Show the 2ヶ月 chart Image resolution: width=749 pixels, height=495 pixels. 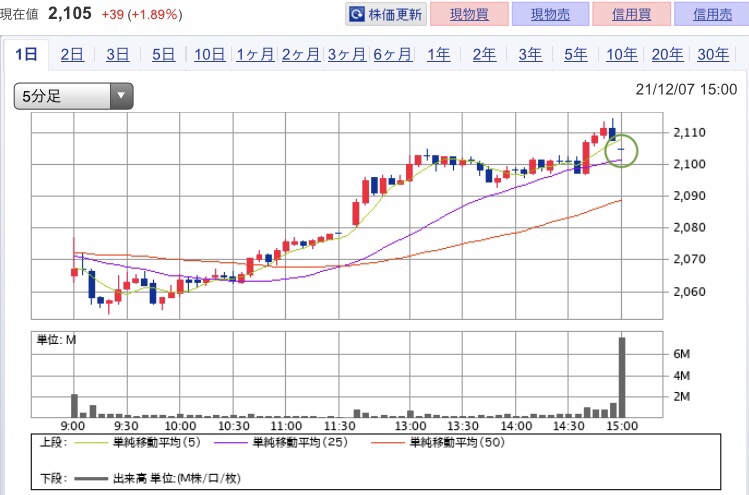pyautogui.click(x=301, y=54)
